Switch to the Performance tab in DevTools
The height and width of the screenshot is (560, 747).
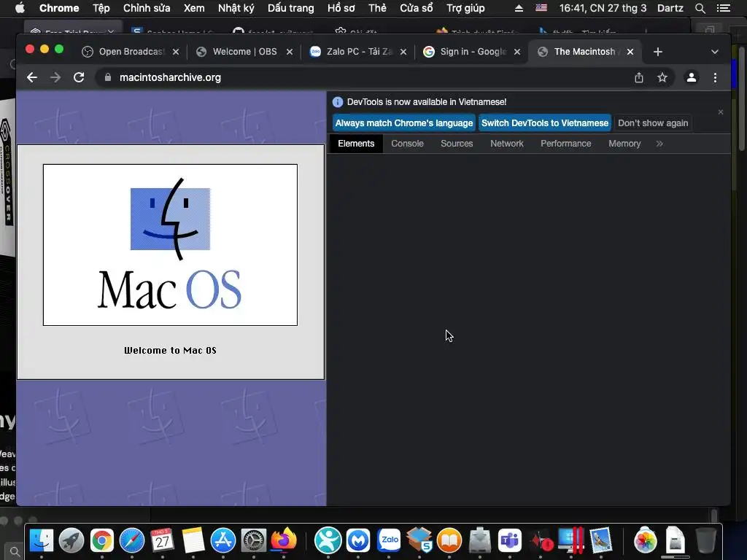click(x=566, y=144)
